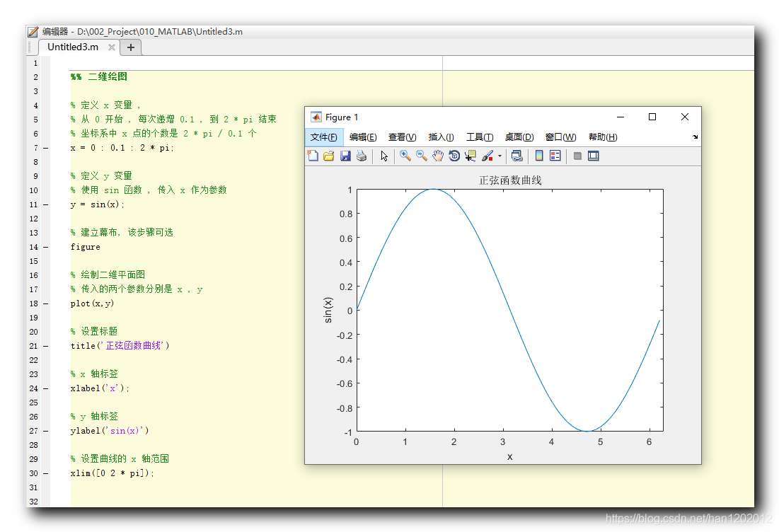779x532 pixels.
Task: Close the Figure 1 window
Action: [x=685, y=117]
